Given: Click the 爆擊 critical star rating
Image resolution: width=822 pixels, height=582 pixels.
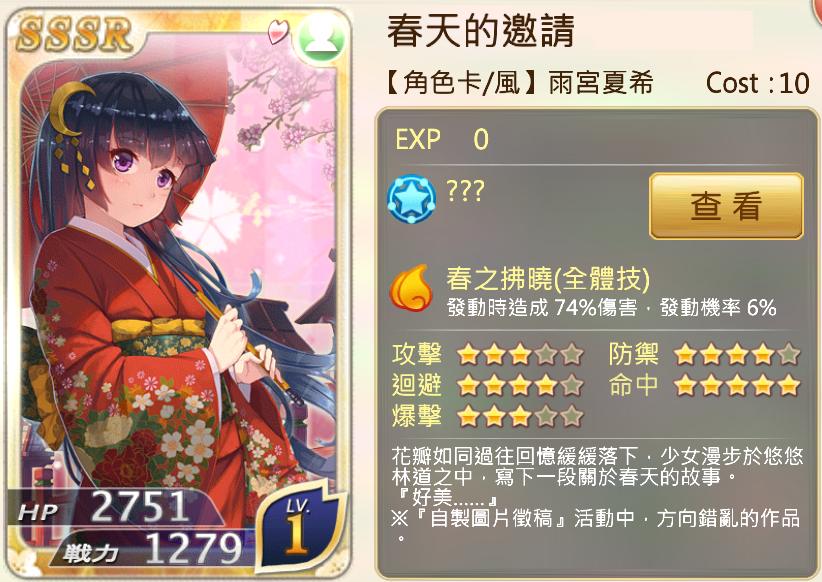Looking at the screenshot, I should pos(521,417).
